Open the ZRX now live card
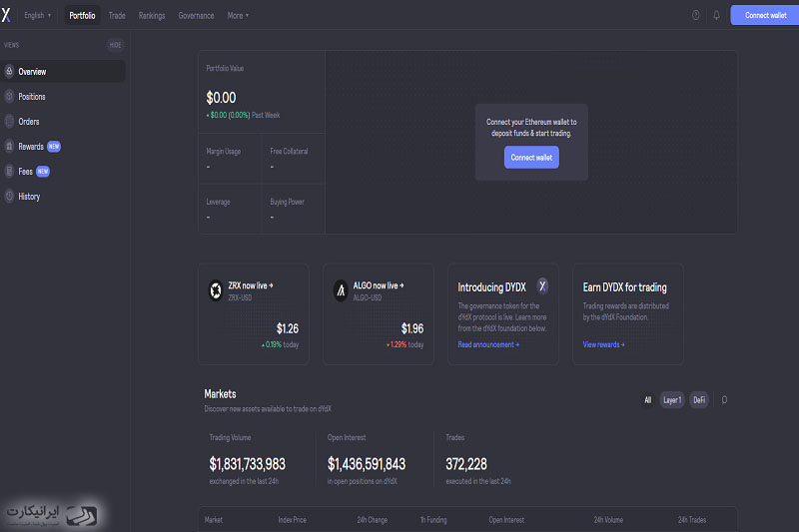799x532 pixels. click(254, 314)
